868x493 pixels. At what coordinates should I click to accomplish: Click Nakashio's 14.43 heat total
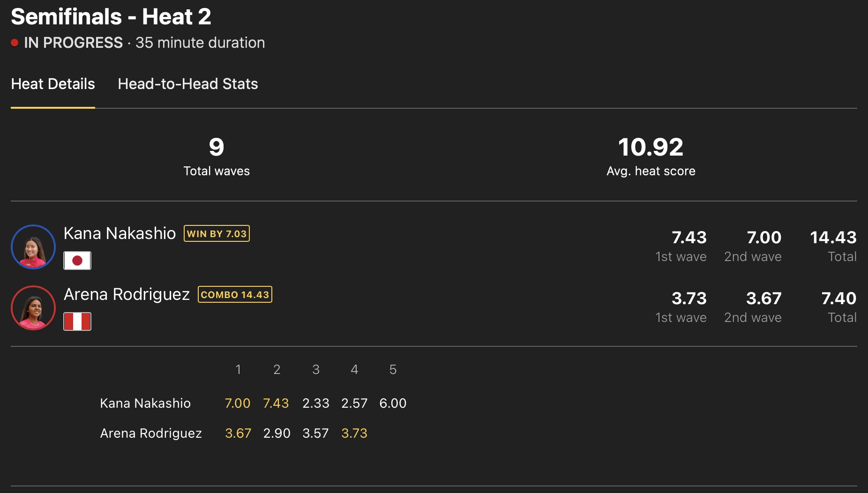pyautogui.click(x=833, y=238)
